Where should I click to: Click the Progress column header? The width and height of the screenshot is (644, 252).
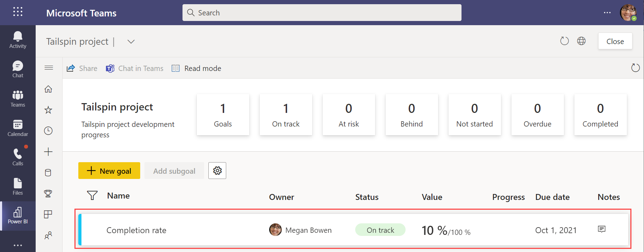tap(508, 197)
